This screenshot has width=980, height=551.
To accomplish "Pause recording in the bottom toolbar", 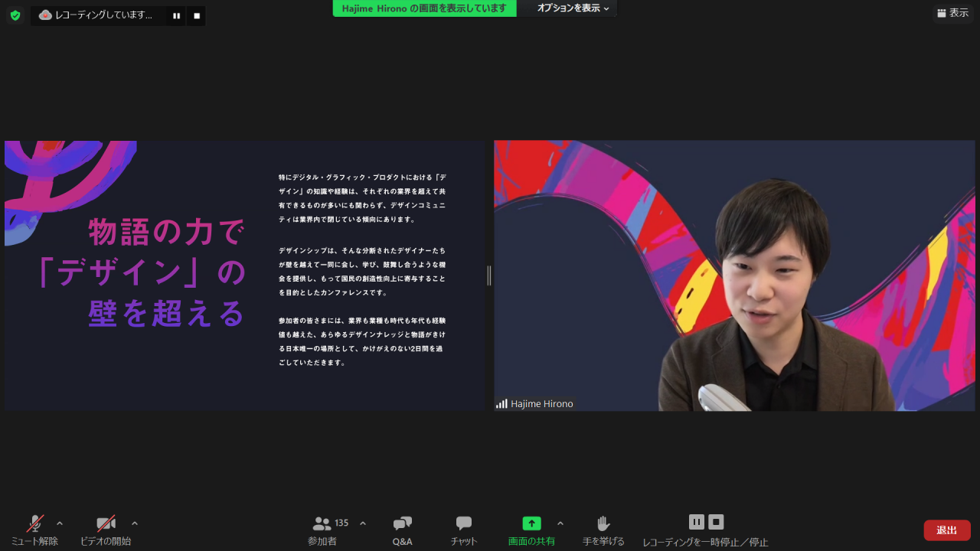I will 697,522.
